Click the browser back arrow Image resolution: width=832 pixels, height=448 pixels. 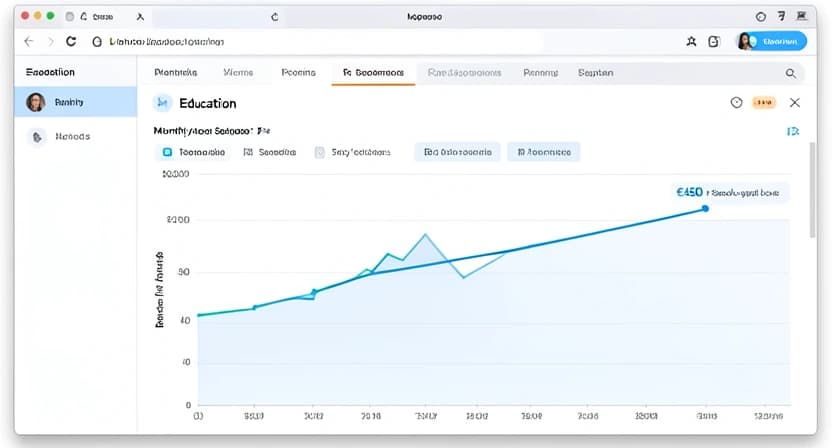point(29,41)
